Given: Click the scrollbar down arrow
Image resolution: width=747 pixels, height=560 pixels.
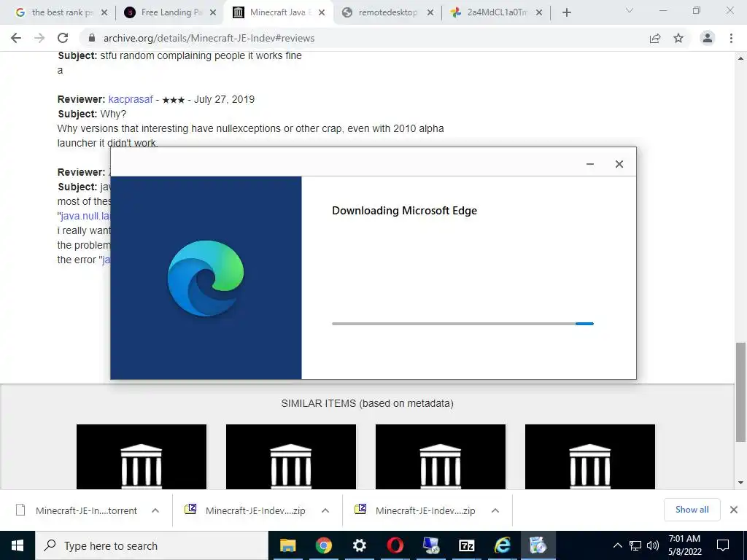Looking at the screenshot, I should (x=741, y=483).
